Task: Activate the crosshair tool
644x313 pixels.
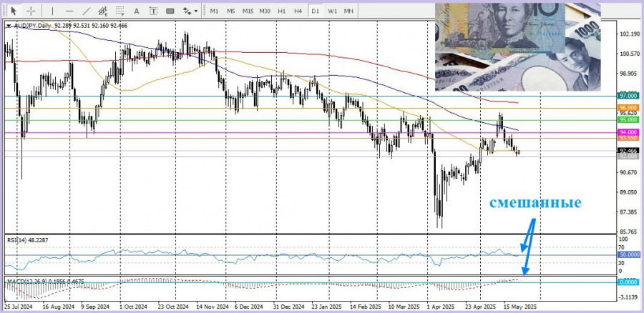Action: point(30,11)
